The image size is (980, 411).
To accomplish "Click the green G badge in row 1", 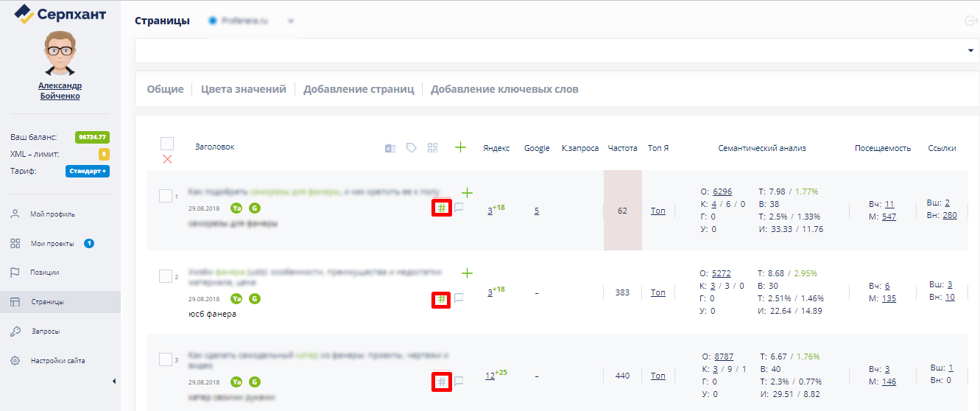I will [x=255, y=208].
